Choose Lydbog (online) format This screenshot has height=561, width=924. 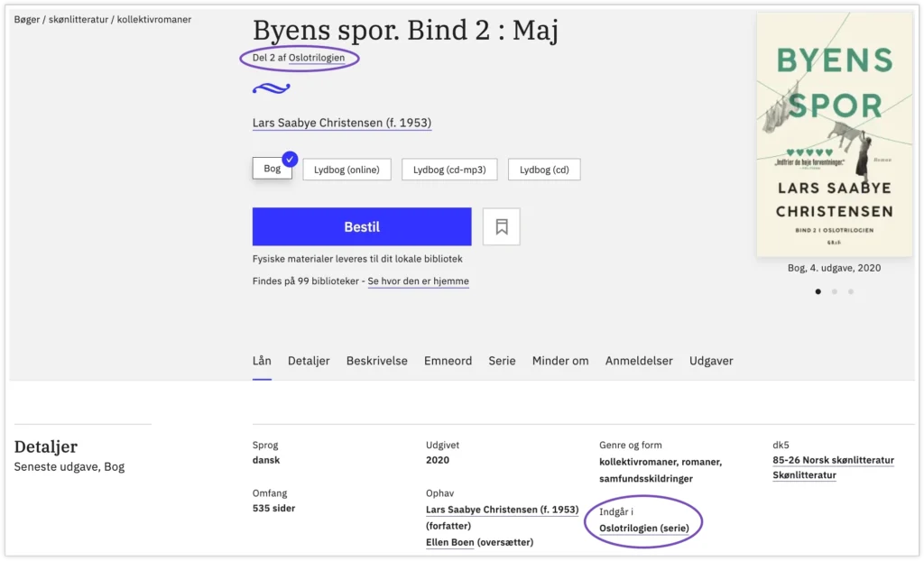346,170
